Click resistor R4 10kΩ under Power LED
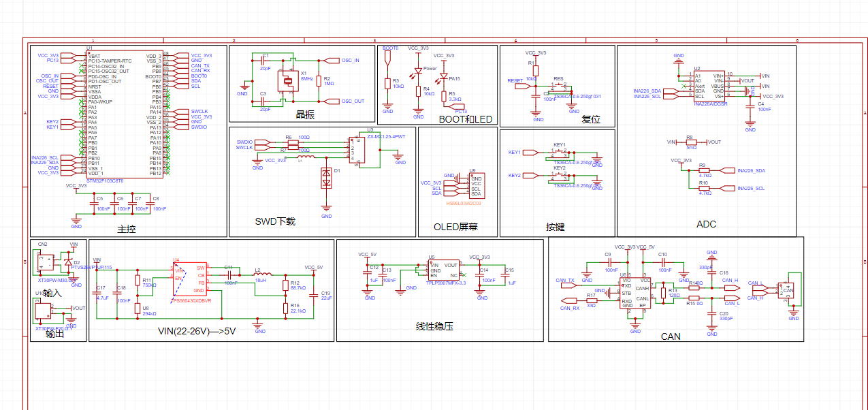The image size is (868, 410). coord(418,90)
